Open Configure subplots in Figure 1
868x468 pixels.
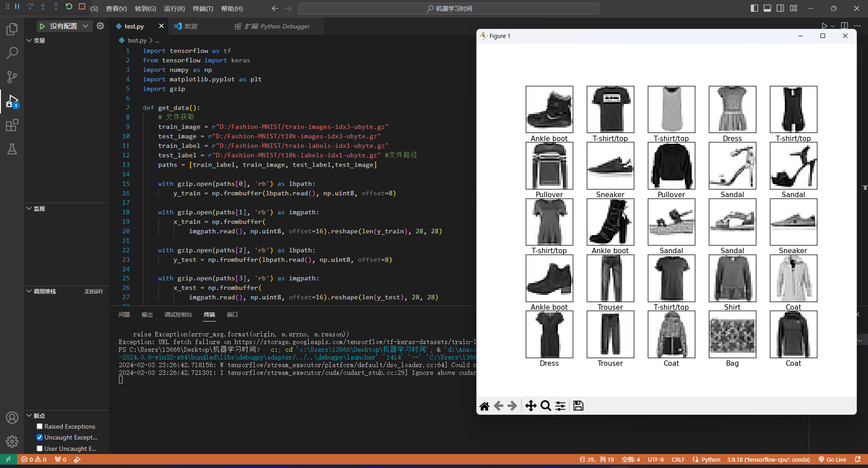(560, 406)
